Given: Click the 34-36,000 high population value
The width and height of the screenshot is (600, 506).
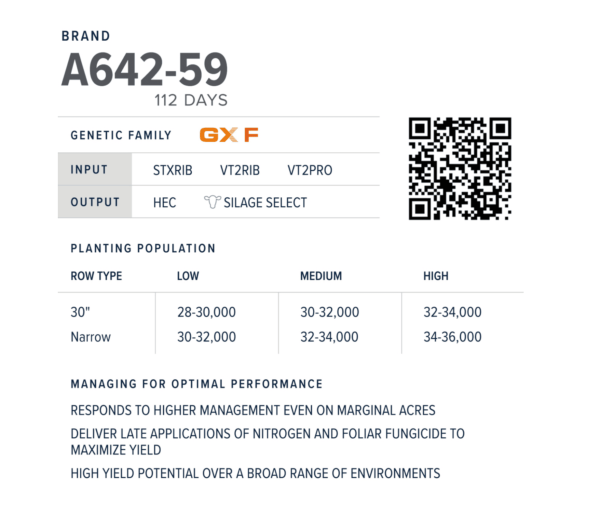Looking at the screenshot, I should pos(453,337).
